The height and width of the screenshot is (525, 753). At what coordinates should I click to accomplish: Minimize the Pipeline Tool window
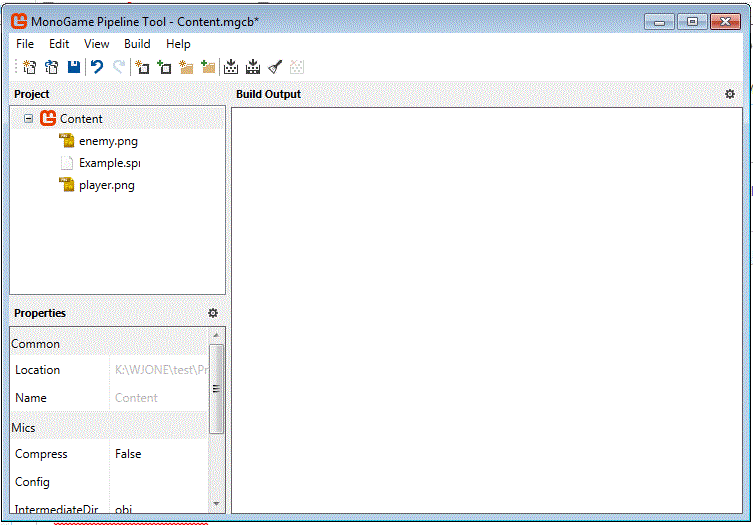coord(659,22)
